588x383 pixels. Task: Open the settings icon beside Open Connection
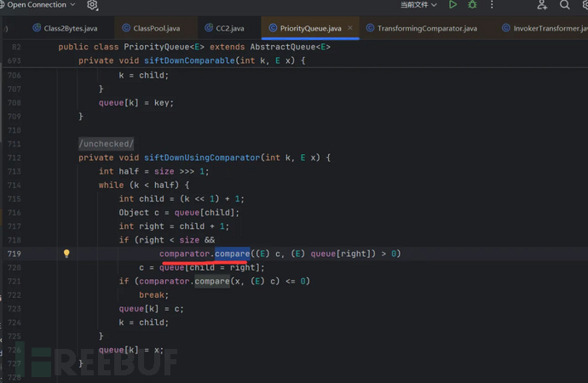click(92, 5)
